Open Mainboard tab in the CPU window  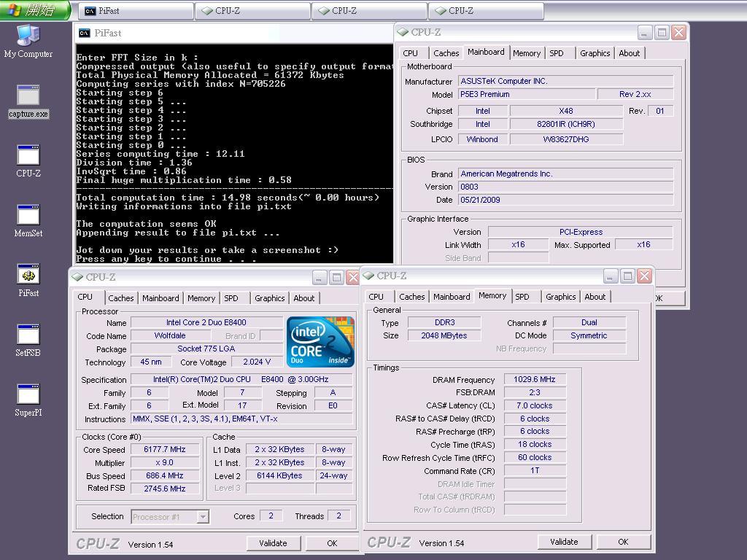tap(160, 298)
